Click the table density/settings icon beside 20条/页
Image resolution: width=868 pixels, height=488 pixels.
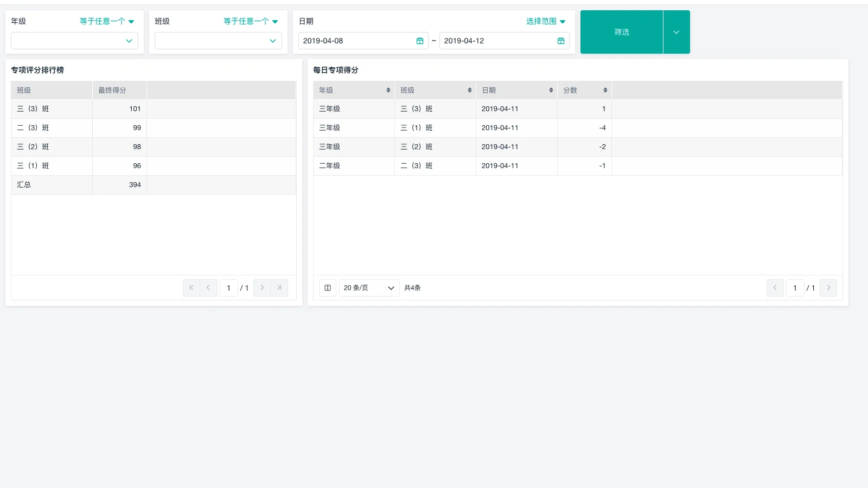pyautogui.click(x=327, y=288)
